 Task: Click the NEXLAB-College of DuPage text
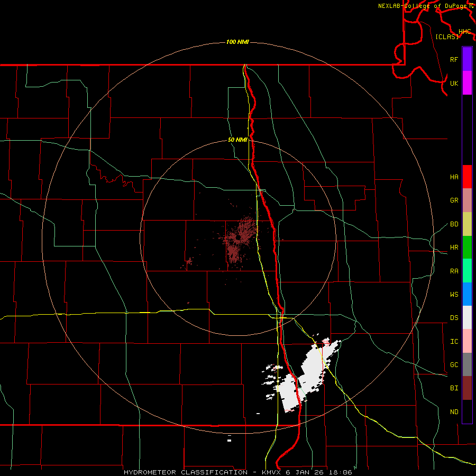[x=424, y=6]
